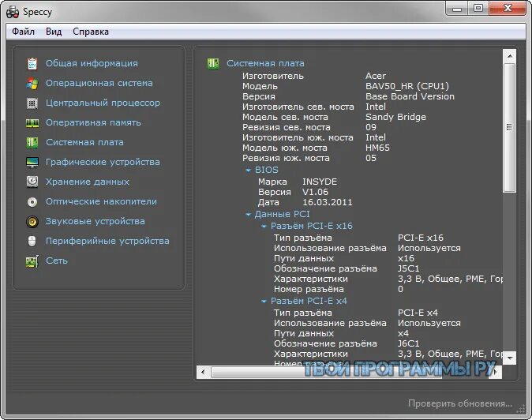532x420 pixels.
Task: Minimize the Speccy window
Action: click(x=457, y=9)
